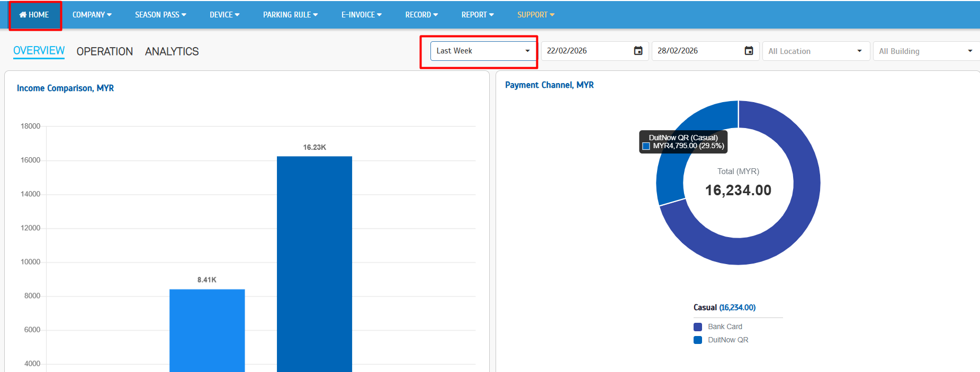Screen dimensions: 980x372
Task: Click the 16.23K income bar
Action: [314, 265]
